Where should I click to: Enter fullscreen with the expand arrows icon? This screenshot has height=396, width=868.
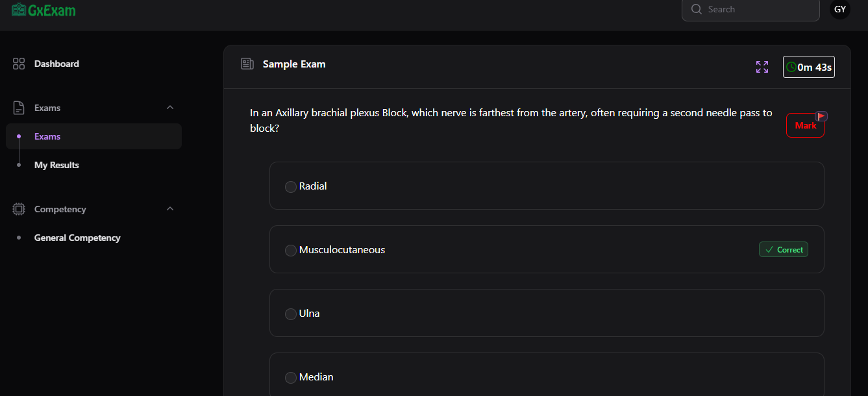[x=762, y=66]
